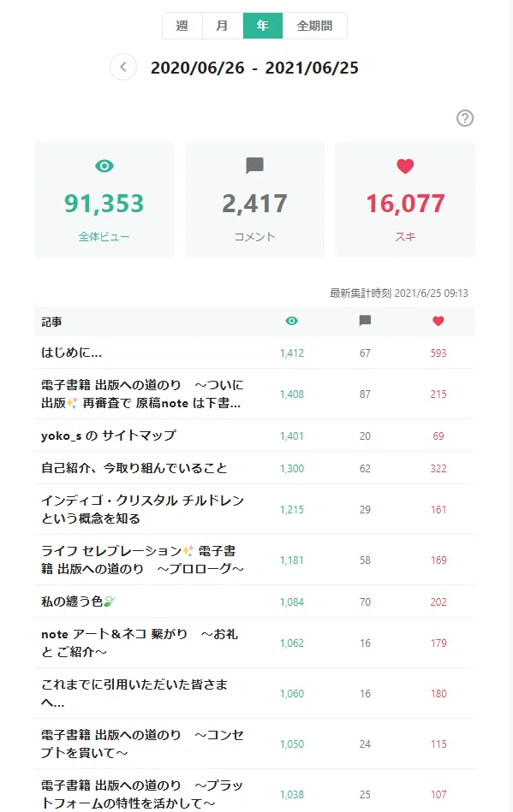Open article 電子書籍 出版への道のり ～コンセプトを貫いて～
Viewport: 513px width, 812px height.
tap(142, 744)
